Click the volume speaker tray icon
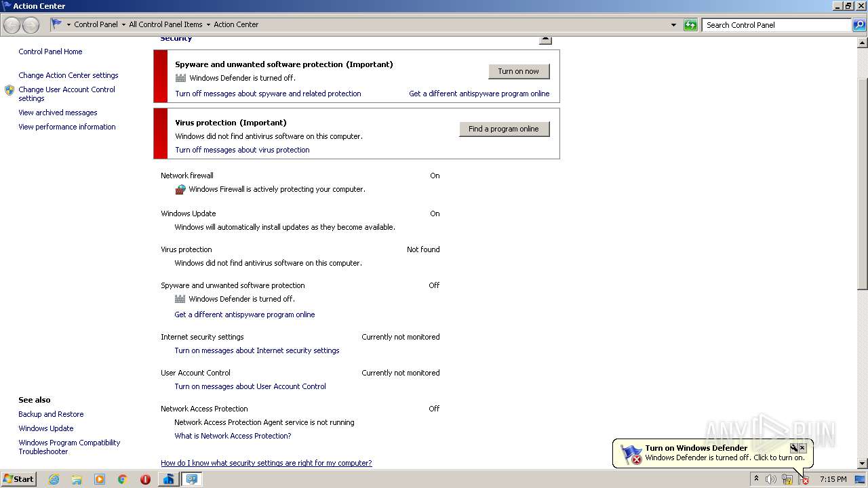Screen dimensions: 868x488 tap(771, 479)
